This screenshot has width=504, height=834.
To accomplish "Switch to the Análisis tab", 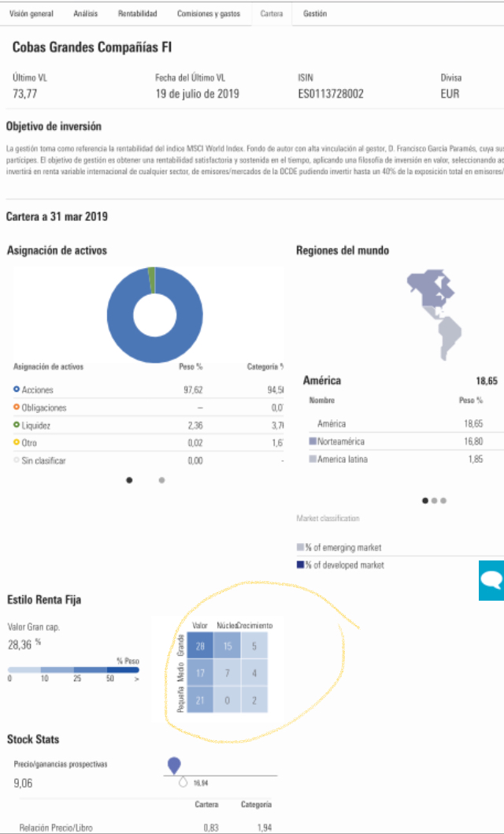I will pyautogui.click(x=86, y=14).
